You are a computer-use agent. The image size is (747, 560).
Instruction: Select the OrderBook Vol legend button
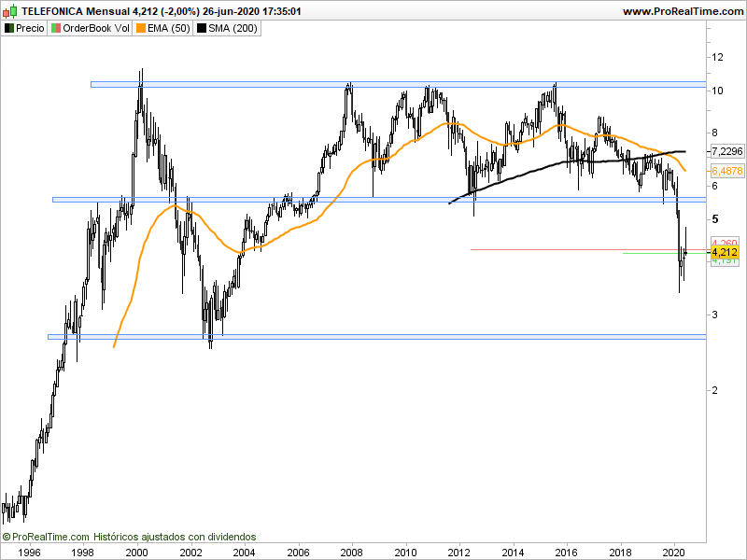pyautogui.click(x=90, y=28)
